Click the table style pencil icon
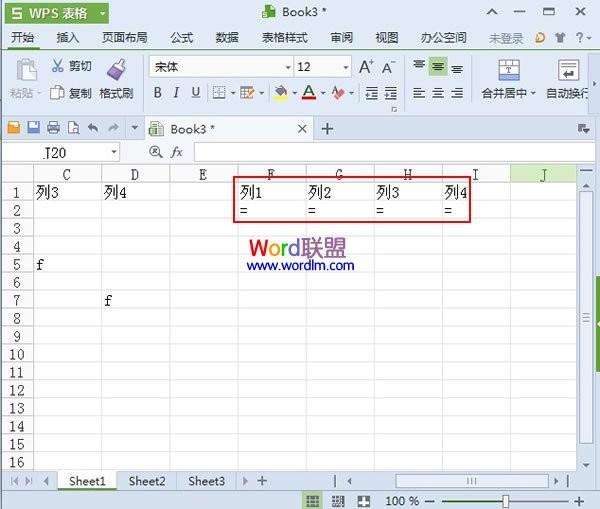The width and height of the screenshot is (600, 509). click(x=247, y=93)
